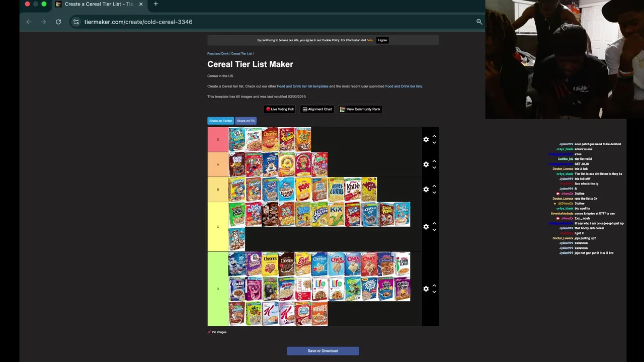Select the Corn Flakes box in D tier
The height and width of the screenshot is (362, 644).
(x=403, y=264)
